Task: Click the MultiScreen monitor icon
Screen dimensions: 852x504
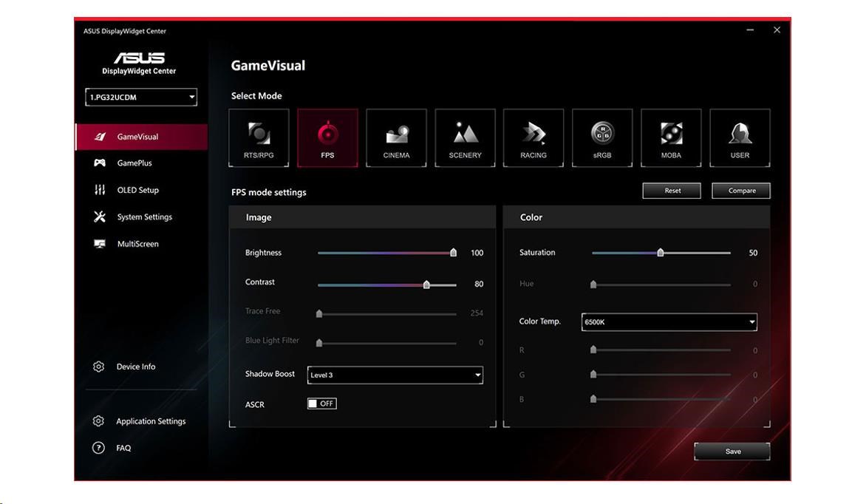Action: [100, 244]
